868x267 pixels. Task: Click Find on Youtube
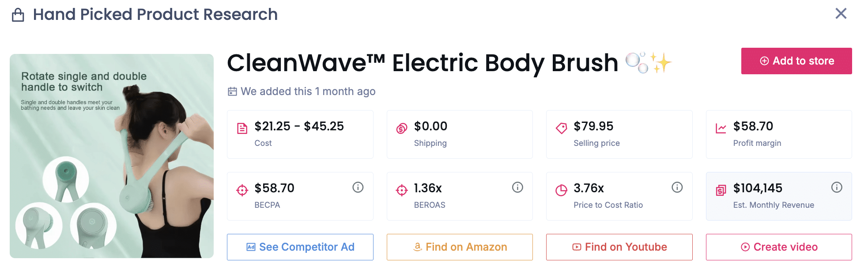619,247
